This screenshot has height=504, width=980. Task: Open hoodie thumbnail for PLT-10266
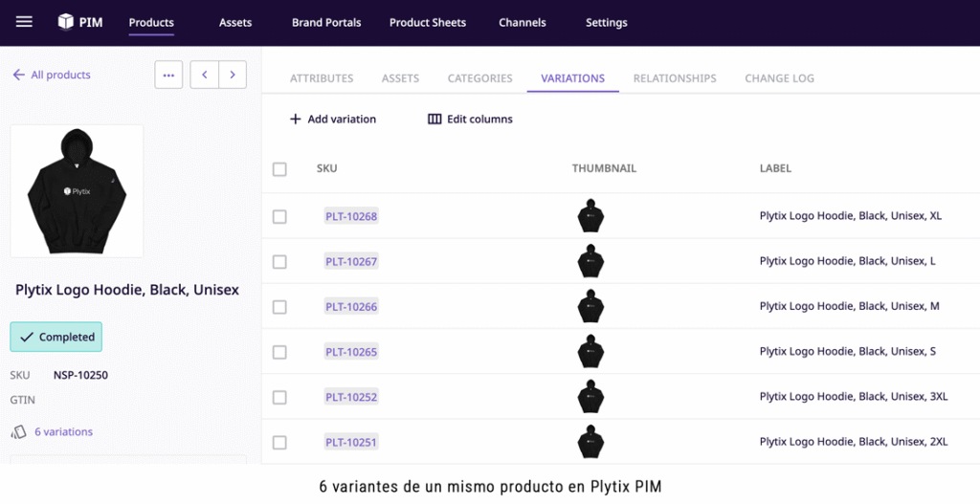590,306
